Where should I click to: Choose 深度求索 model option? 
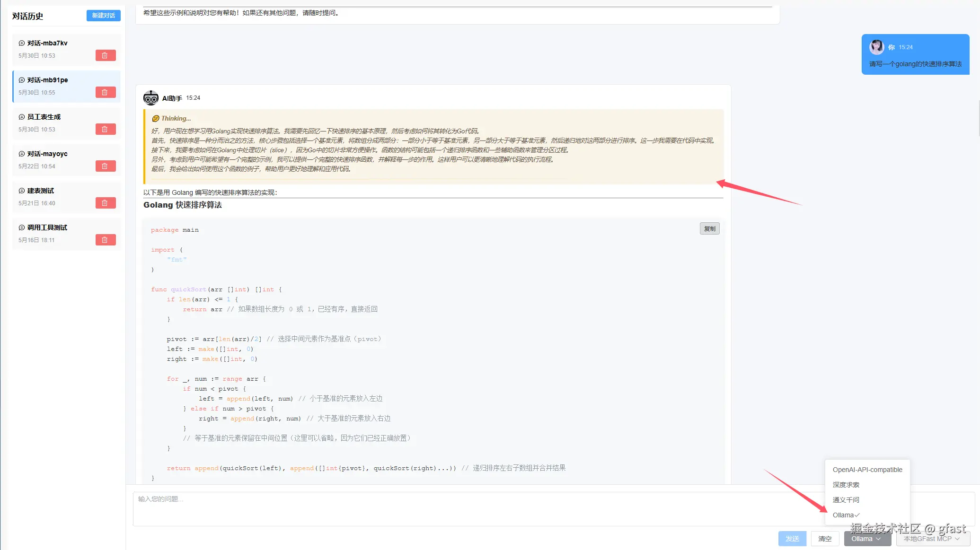point(846,485)
